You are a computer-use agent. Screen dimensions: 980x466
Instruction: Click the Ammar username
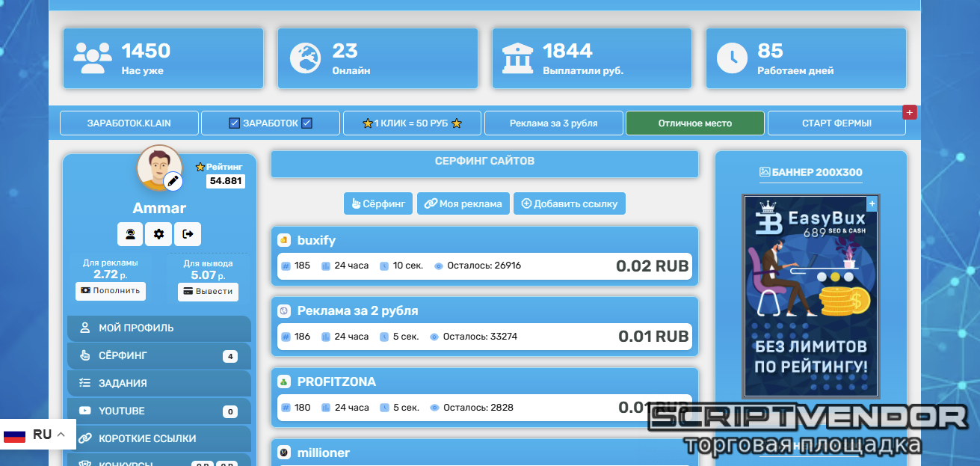[x=159, y=208]
